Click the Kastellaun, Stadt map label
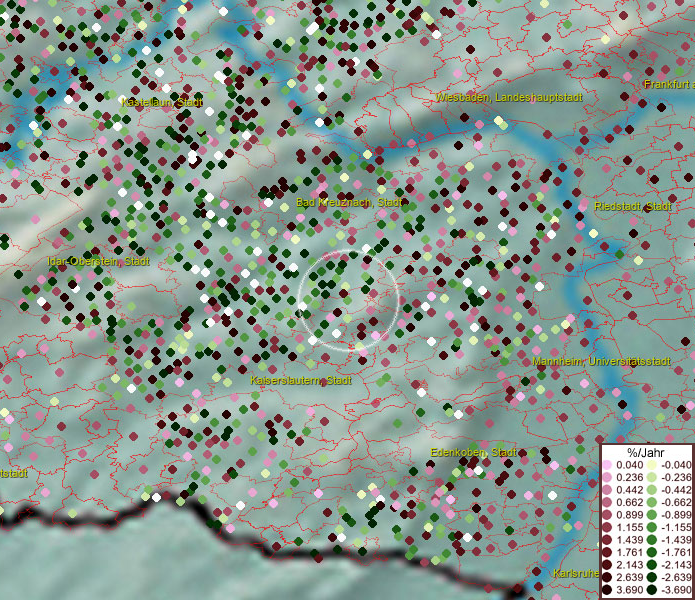Viewport: 695px width, 600px height. [162, 102]
